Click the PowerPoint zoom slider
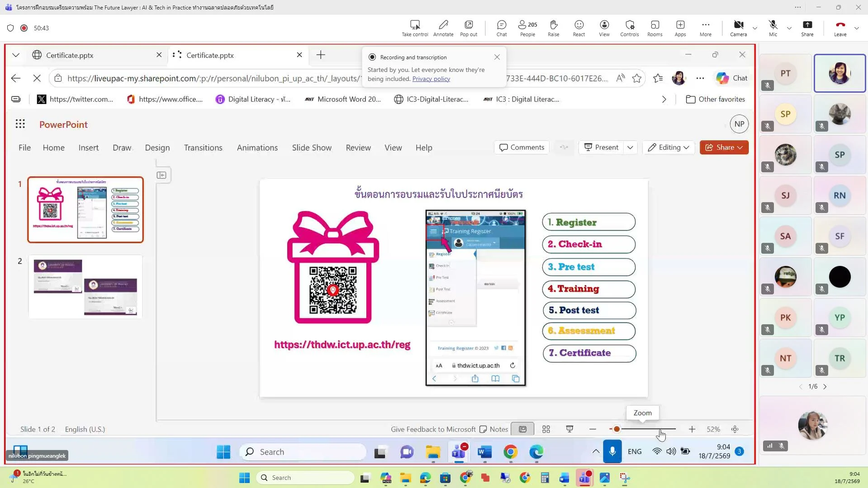The height and width of the screenshot is (488, 868). (643, 429)
